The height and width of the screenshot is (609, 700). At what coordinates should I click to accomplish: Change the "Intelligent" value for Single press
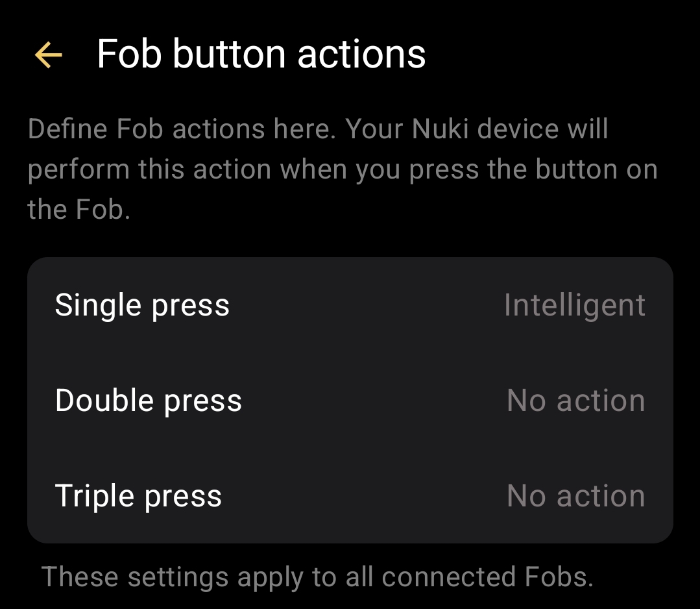(x=574, y=305)
